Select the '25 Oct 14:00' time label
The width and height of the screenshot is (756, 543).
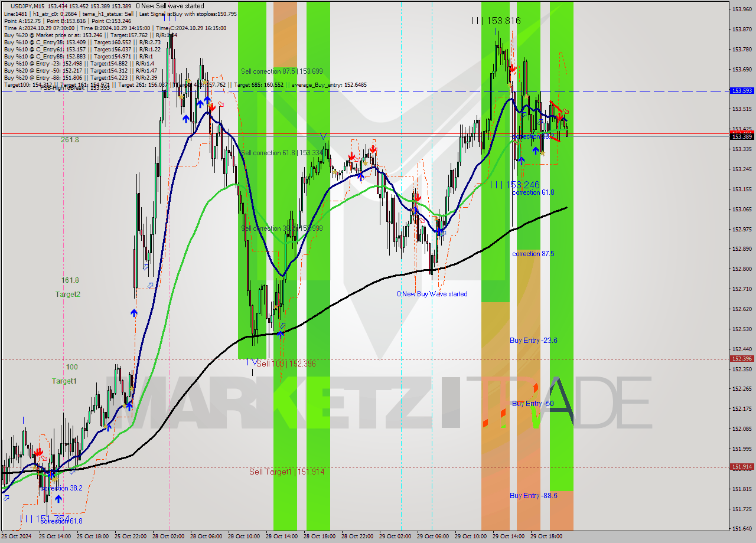pyautogui.click(x=56, y=537)
